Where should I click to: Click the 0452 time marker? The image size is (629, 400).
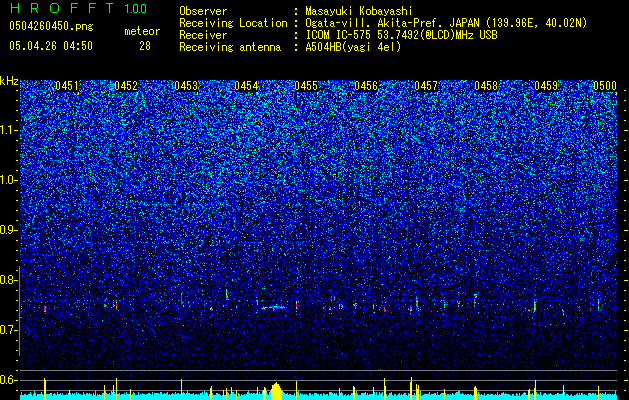(126, 86)
